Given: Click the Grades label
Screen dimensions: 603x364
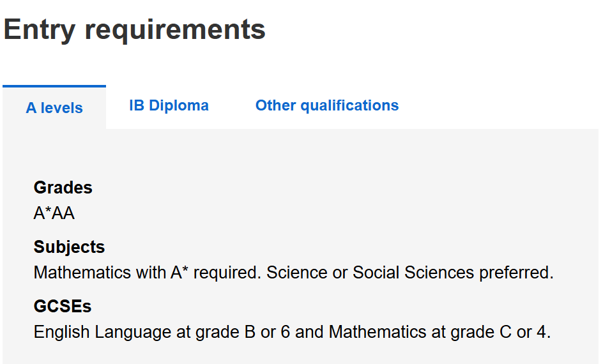Looking at the screenshot, I should tap(63, 188).
